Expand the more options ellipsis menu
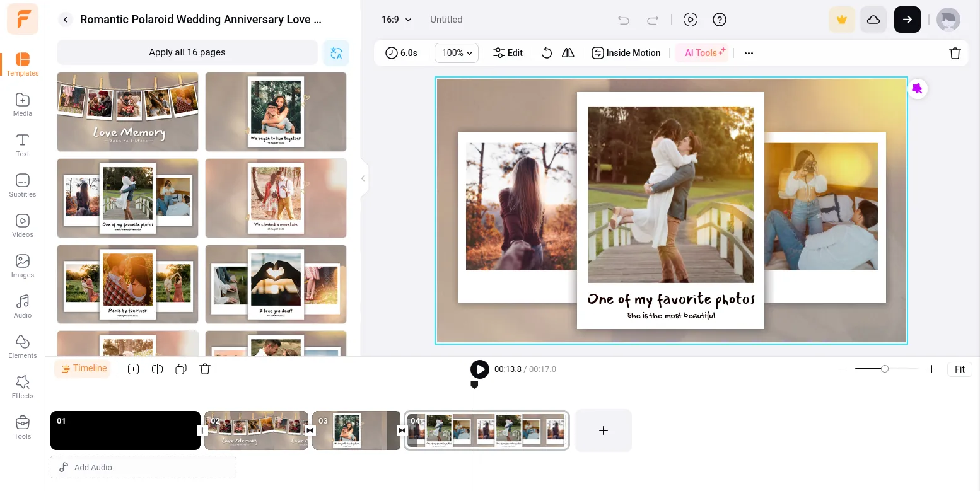 [749, 53]
